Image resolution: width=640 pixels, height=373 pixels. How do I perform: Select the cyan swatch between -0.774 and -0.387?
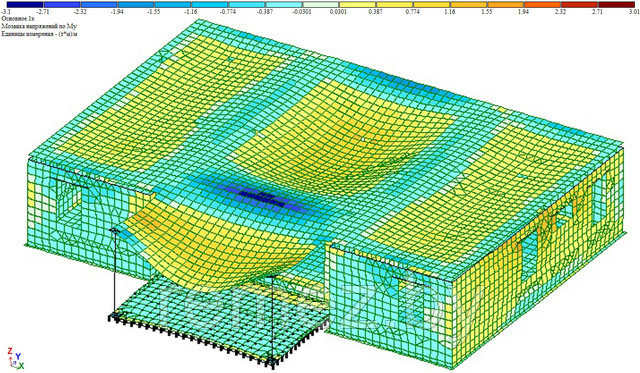[x=246, y=4]
